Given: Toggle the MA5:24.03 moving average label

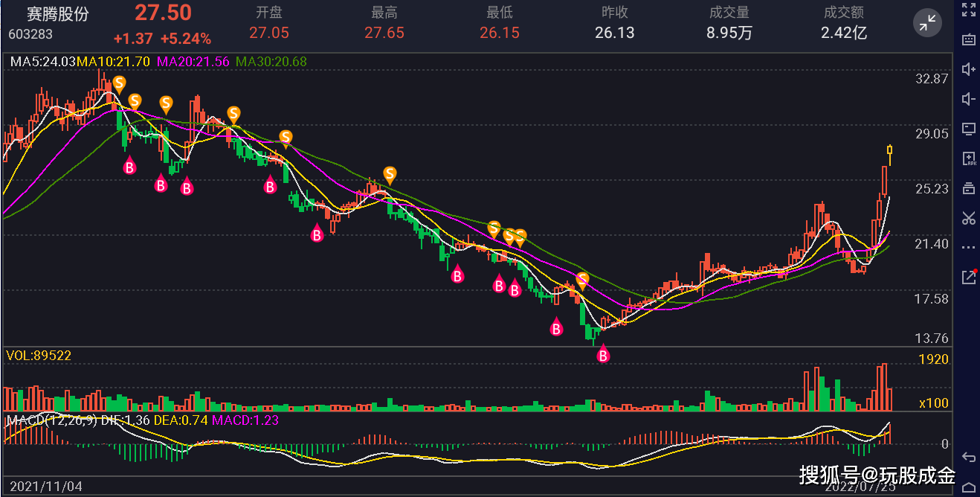Looking at the screenshot, I should [43, 62].
